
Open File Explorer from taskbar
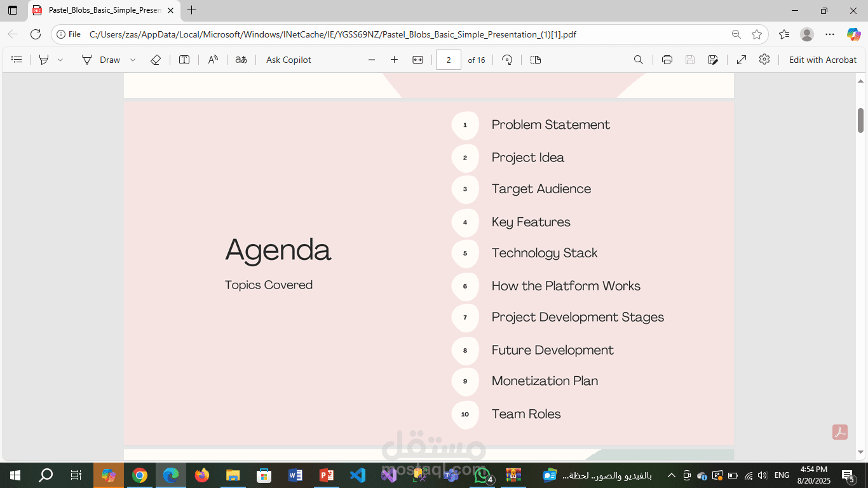[233, 475]
